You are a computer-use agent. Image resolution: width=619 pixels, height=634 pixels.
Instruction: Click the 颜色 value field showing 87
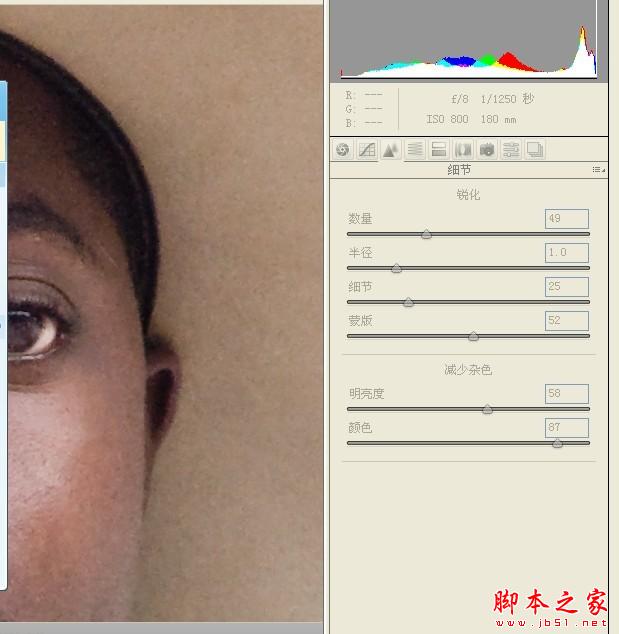(566, 427)
